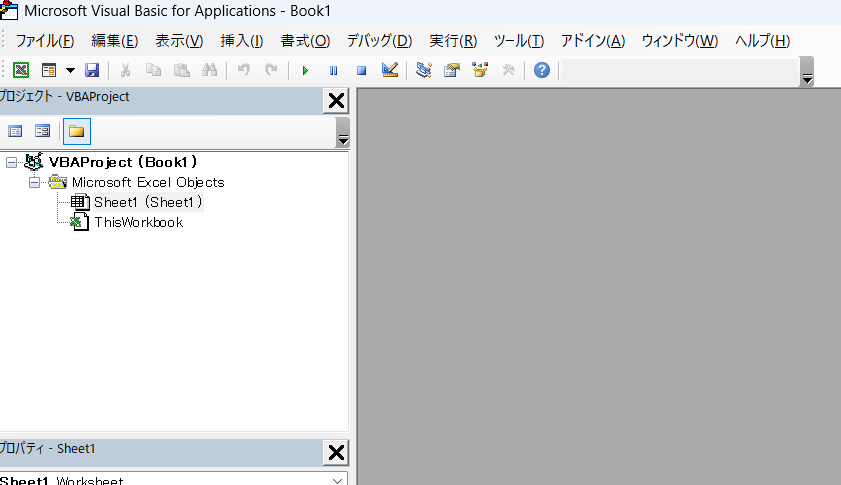The image size is (841, 485).
Task: Open the Toolbox hammer and wrench icon
Action: 508,70
